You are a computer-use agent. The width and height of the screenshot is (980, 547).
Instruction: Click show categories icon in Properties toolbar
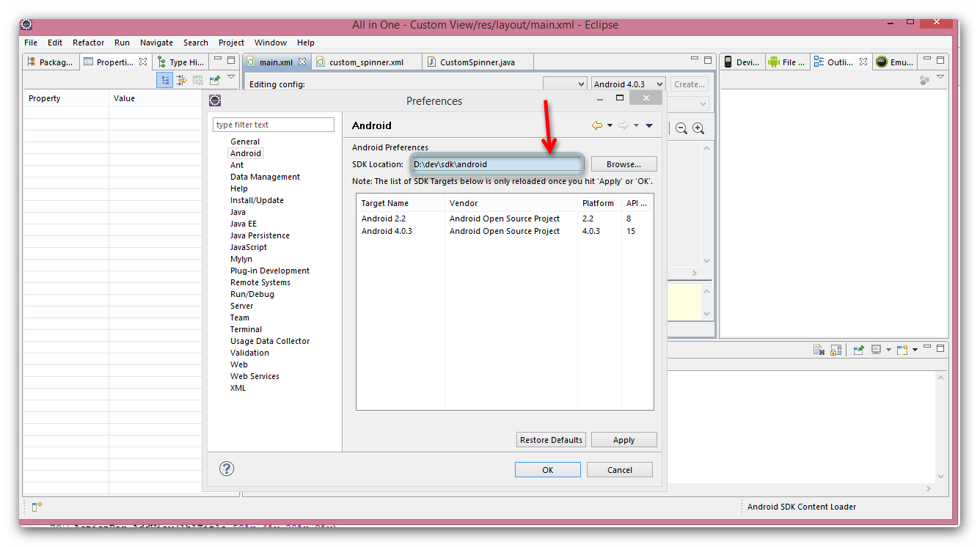coord(166,81)
